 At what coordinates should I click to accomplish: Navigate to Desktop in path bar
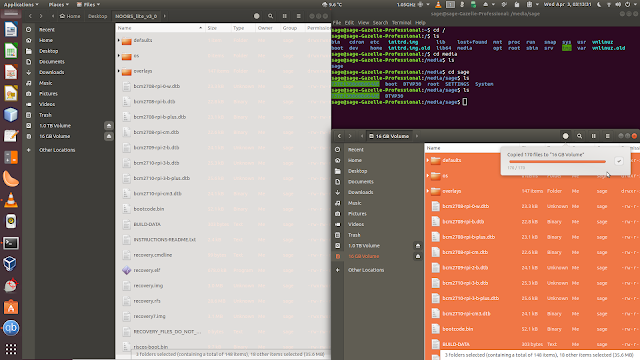pos(98,16)
